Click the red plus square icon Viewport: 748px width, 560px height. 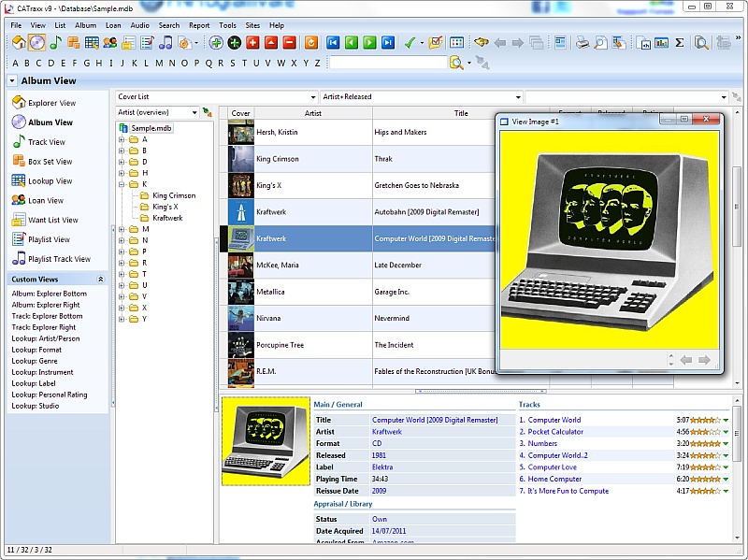pos(252,43)
